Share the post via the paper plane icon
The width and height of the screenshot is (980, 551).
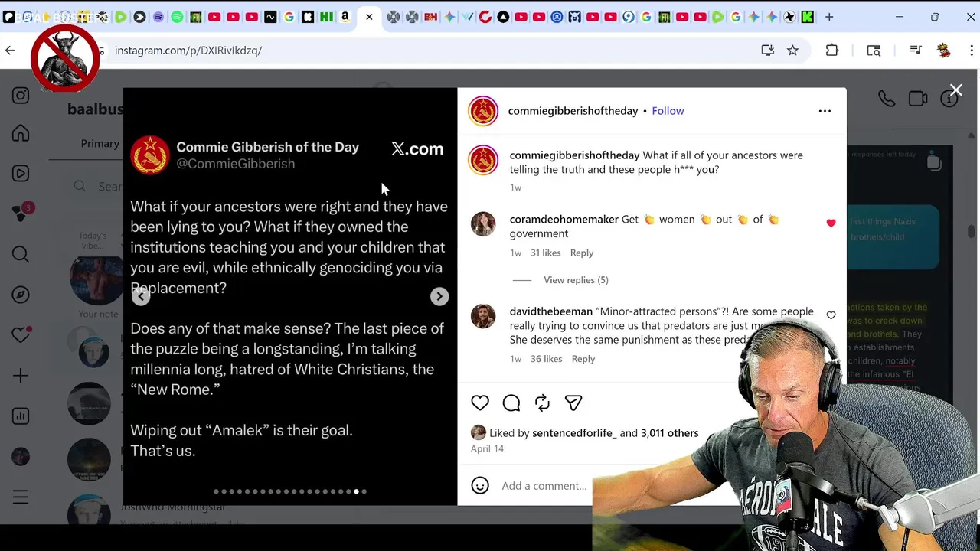(573, 403)
